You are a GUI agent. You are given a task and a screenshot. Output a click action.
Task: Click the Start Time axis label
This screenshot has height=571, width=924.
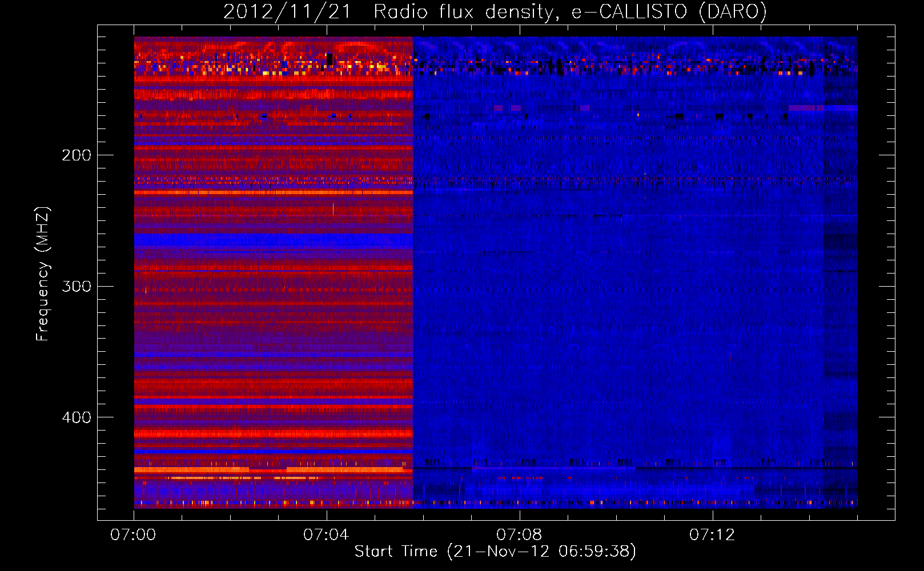(x=495, y=552)
